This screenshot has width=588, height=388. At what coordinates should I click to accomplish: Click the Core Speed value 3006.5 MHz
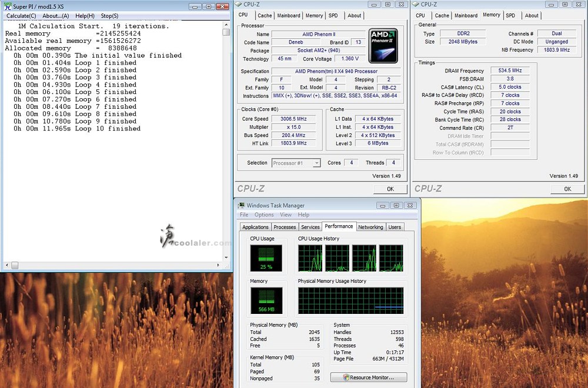pos(293,119)
